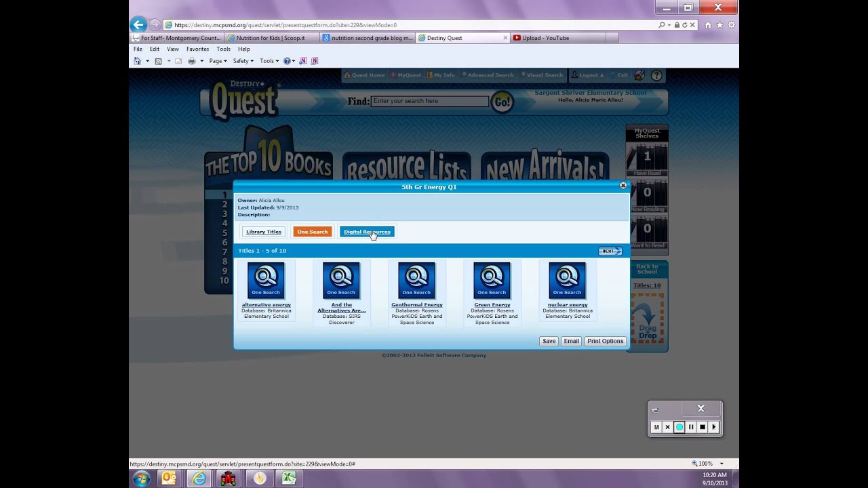The height and width of the screenshot is (488, 868).
Task: Pause the screen recording
Action: (x=691, y=427)
